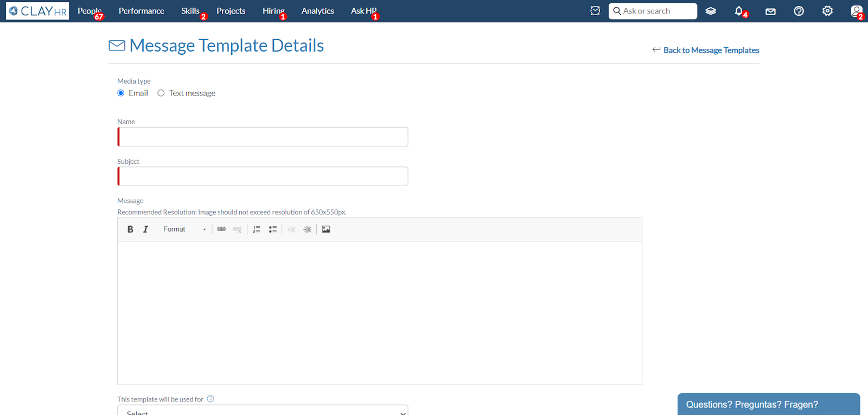868x415 pixels.
Task: Click the unlink icon in editor toolbar
Action: point(237,229)
